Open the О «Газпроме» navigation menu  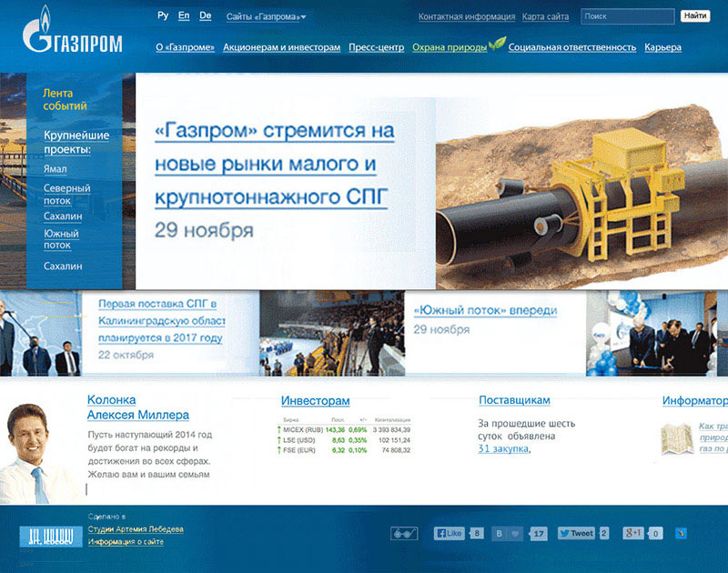[185, 47]
